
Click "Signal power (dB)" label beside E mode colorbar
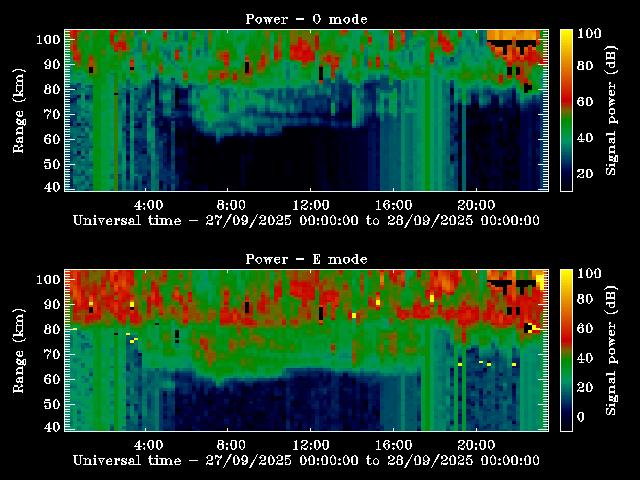[x=612, y=350]
